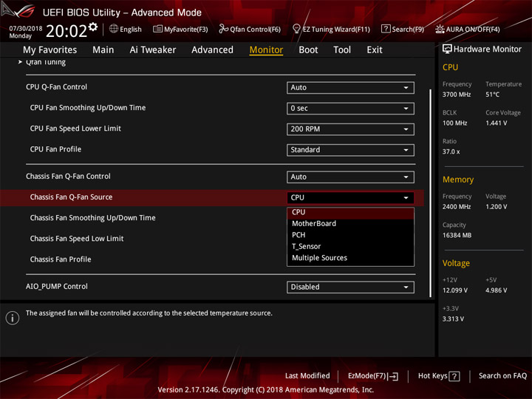532x399 pixels.
Task: Open MyFavorite(F3) list icon
Action: [157, 29]
